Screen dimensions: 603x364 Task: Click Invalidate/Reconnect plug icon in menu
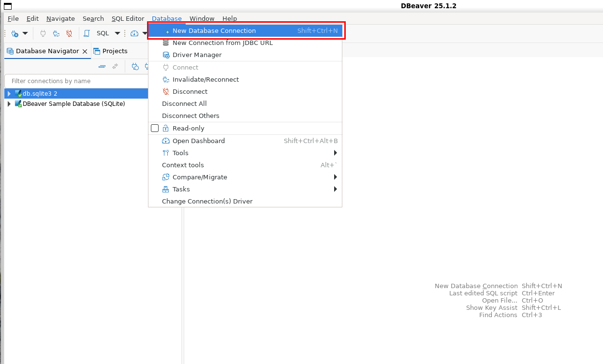[x=166, y=79]
